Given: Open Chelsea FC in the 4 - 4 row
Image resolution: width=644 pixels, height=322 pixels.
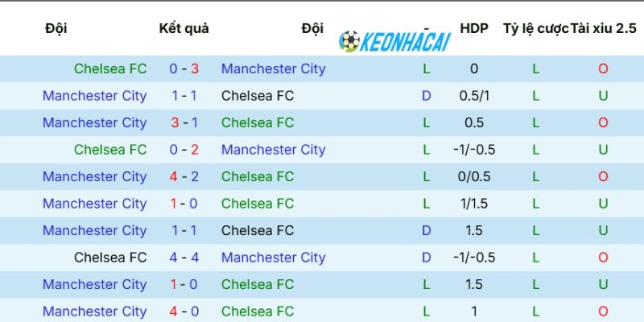Looking at the screenshot, I should (110, 258).
